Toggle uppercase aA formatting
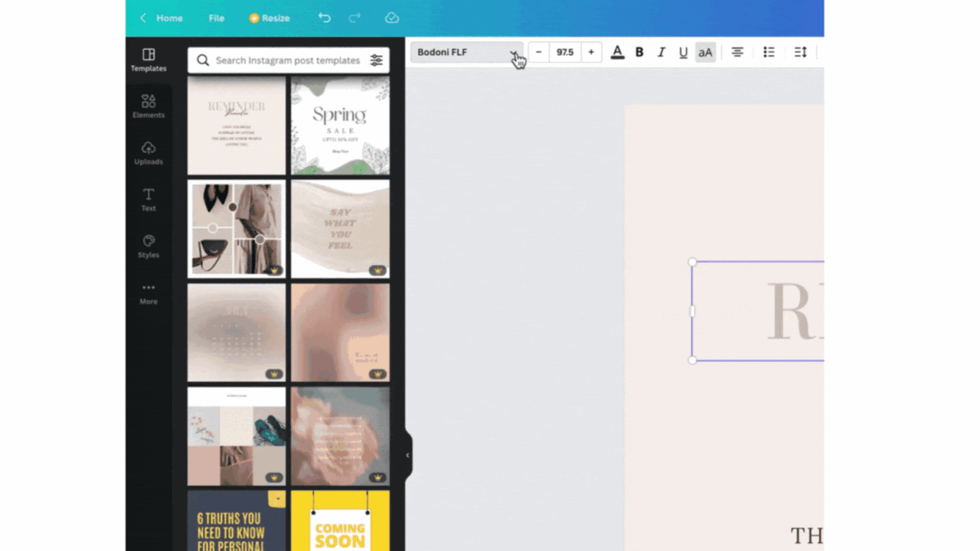The image size is (980, 551). [706, 52]
